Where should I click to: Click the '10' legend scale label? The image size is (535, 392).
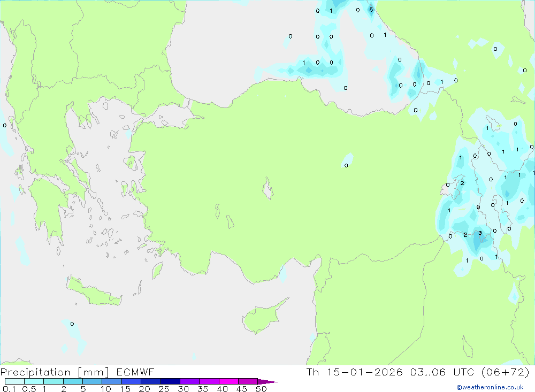[x=106, y=389]
